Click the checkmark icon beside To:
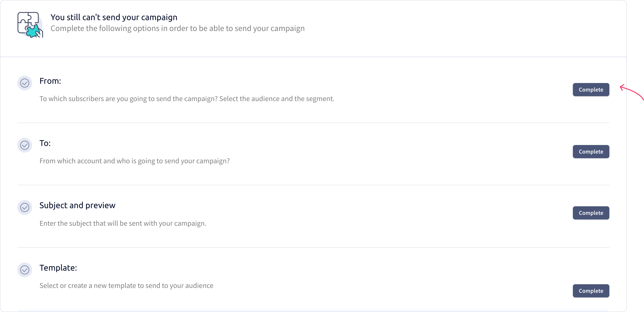 pyautogui.click(x=24, y=145)
